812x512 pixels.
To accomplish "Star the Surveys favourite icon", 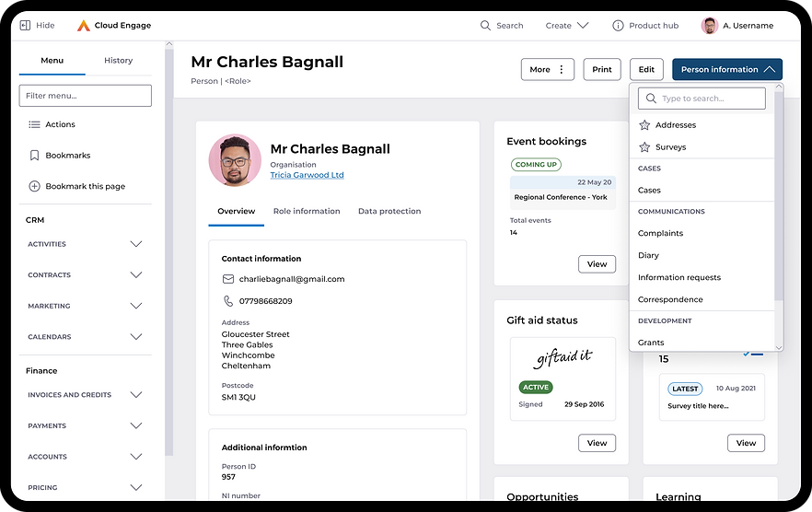I will pos(644,147).
